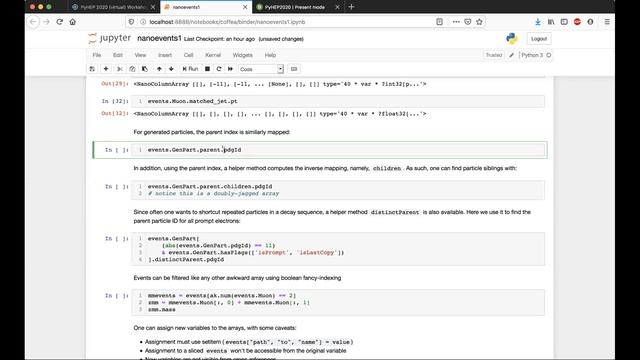Open the View menu

tap(140, 55)
